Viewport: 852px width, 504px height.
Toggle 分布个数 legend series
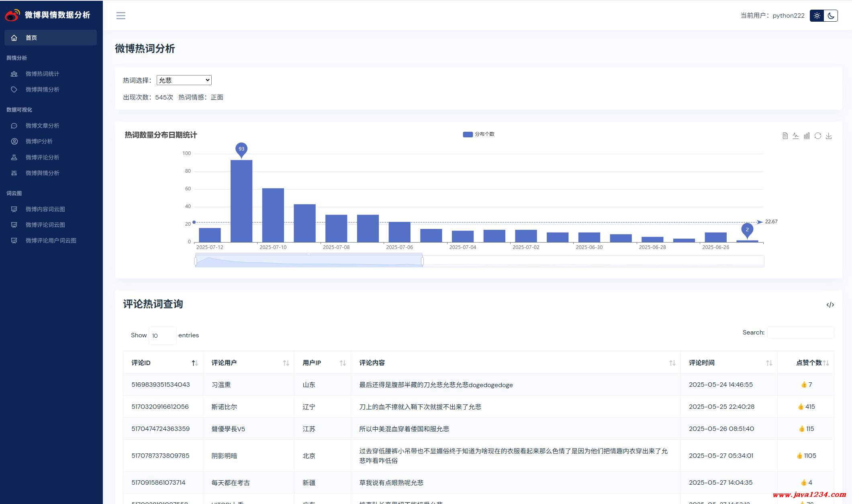478,134
